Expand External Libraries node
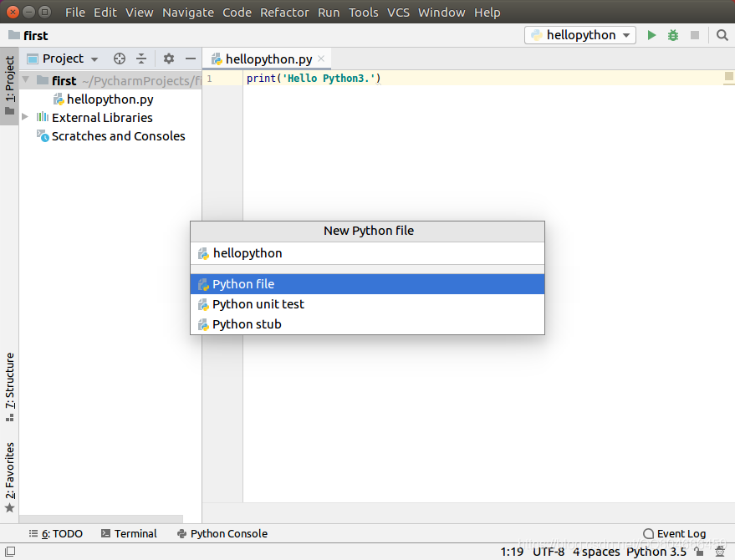Viewport: 735px width, 560px height. pos(26,117)
